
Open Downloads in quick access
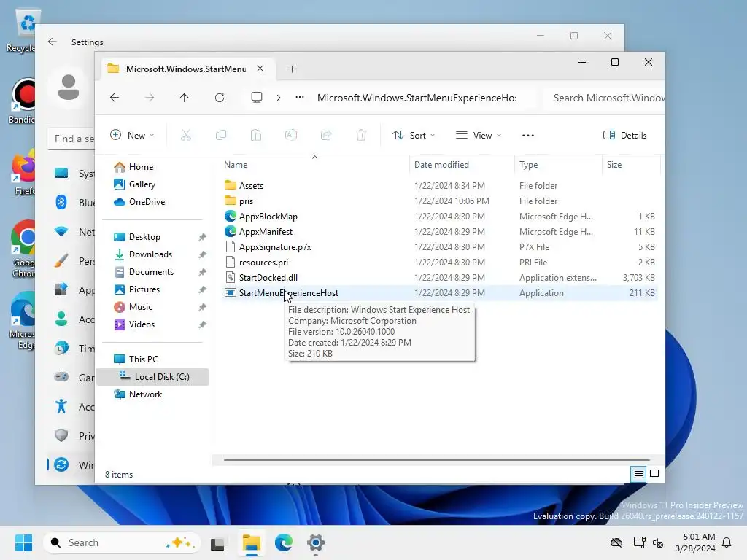tap(150, 254)
